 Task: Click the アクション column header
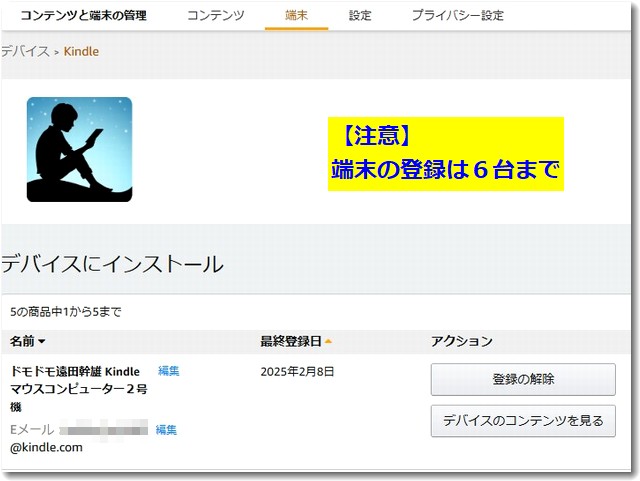coord(462,341)
